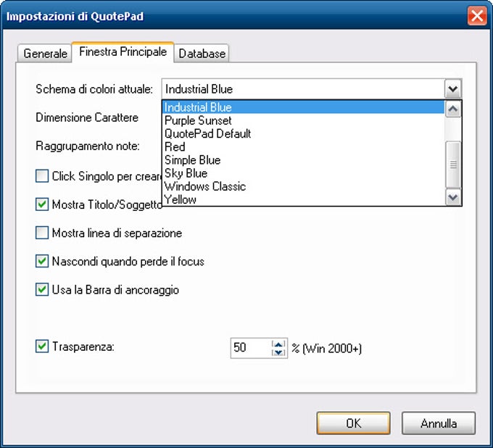Open the Database tab
Viewport: 493px width, 448px height.
[x=202, y=53]
